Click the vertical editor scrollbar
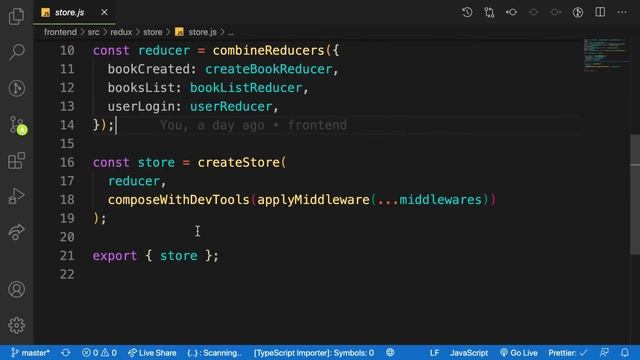This screenshot has height=360, width=640. [635, 195]
